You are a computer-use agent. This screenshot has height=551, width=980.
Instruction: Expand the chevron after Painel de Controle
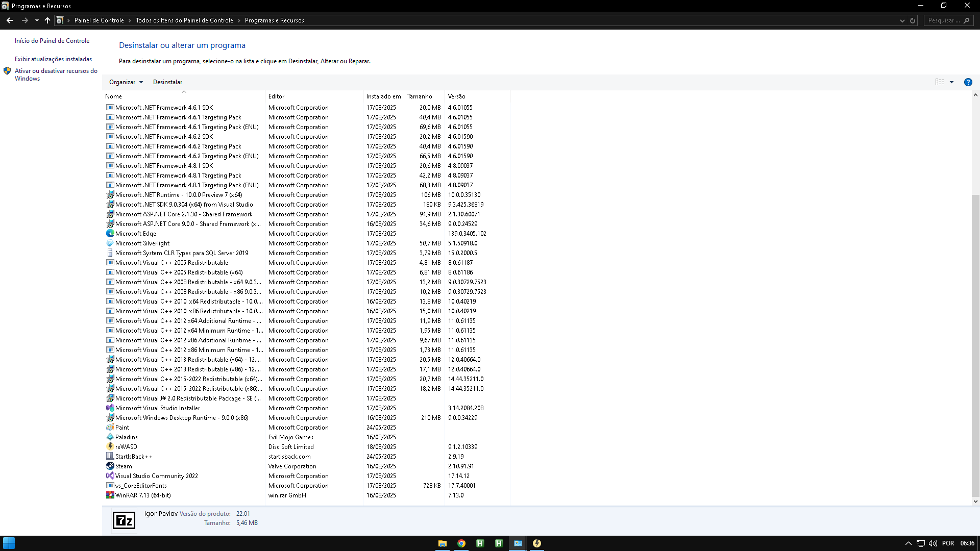[x=130, y=20]
